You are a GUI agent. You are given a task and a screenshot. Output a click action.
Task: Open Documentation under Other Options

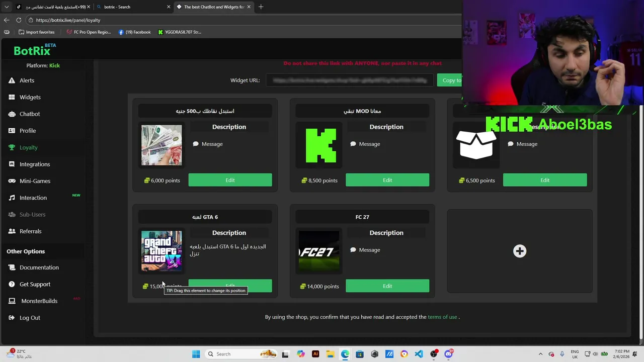tap(33, 267)
